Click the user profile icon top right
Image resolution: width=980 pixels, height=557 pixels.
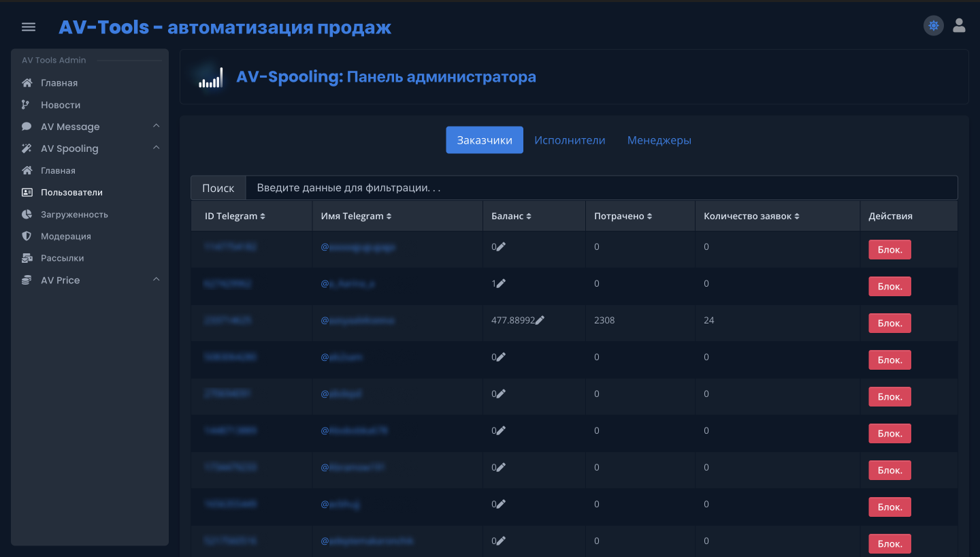[x=959, y=26]
